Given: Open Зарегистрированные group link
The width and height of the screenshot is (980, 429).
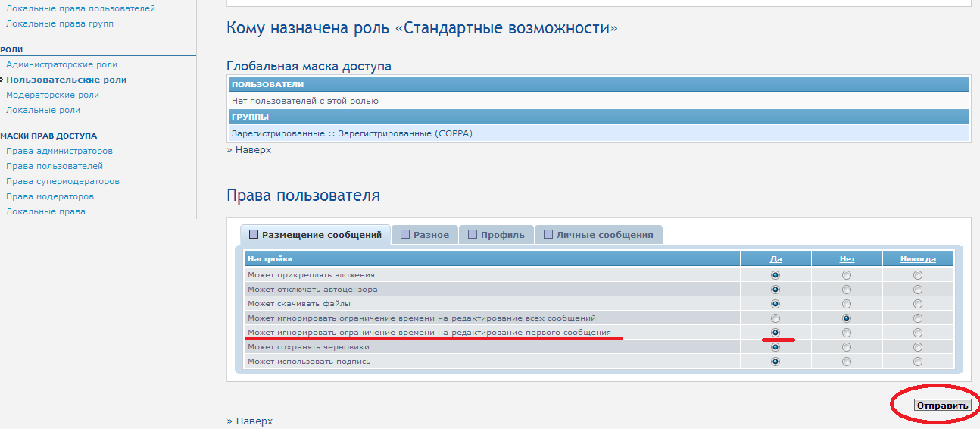Looking at the screenshot, I should point(282,133).
